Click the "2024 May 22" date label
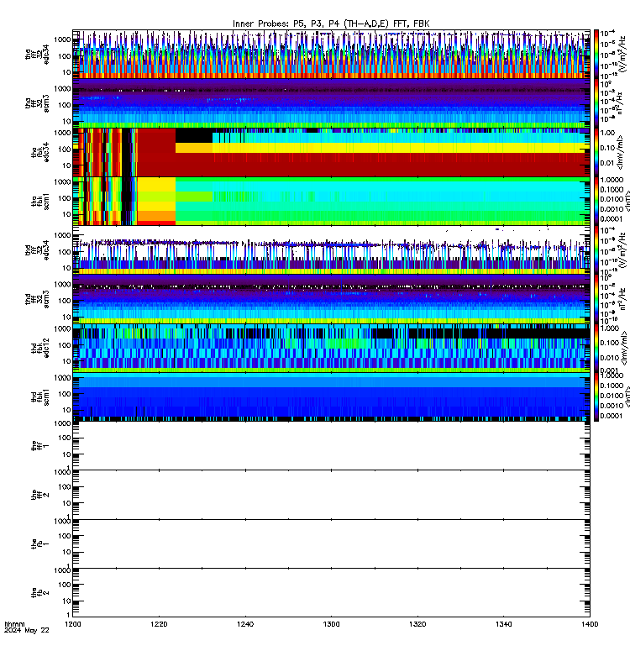Image resolution: width=630 pixels, height=672 pixels. pos(27,631)
